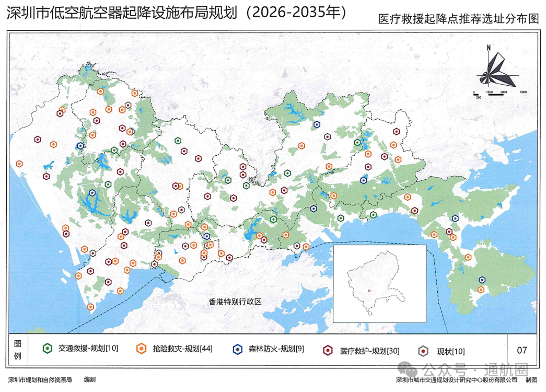
Task: Click the legend text 森林防火-规划[9]
Action: (x=276, y=349)
